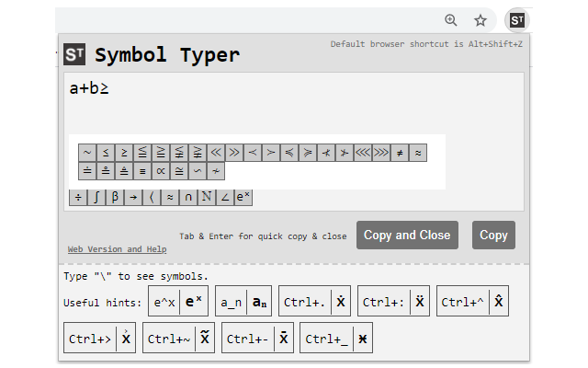588x368 pixels.
Task: Open the ⟨ brackets category
Action: point(152,198)
